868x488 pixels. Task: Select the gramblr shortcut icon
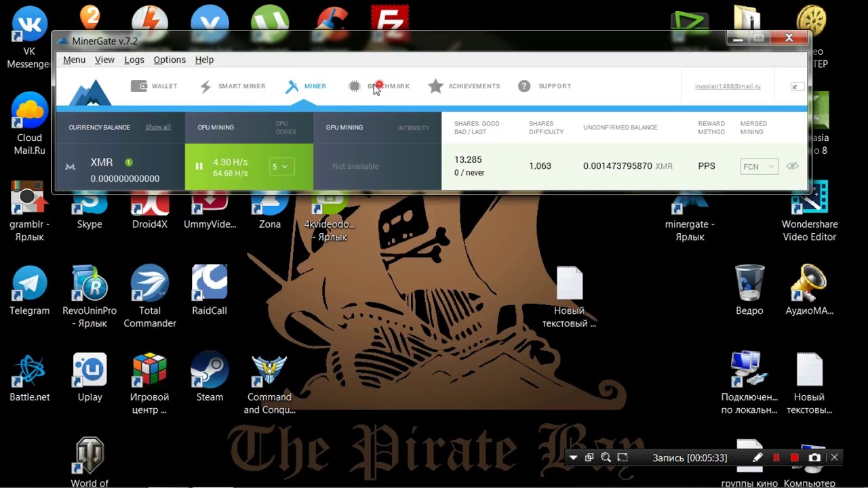[30, 210]
